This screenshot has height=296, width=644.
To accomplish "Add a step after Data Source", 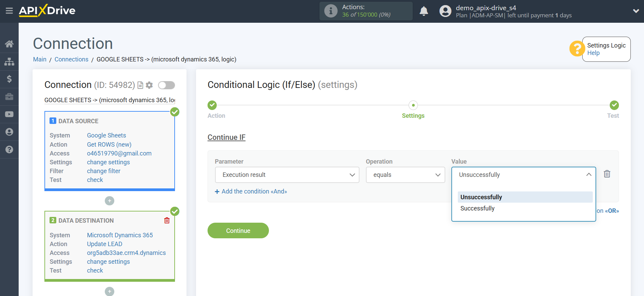I will (x=110, y=201).
